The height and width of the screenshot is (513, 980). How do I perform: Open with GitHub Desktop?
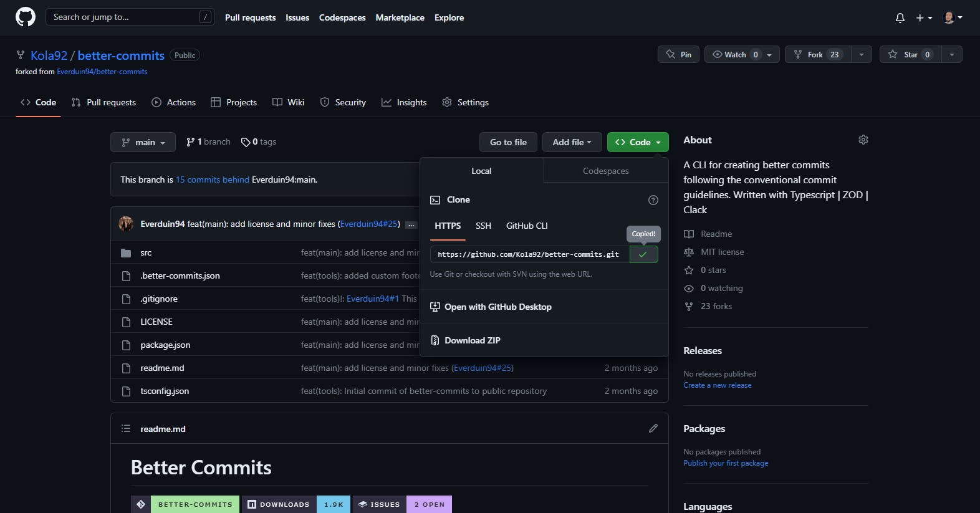pos(491,307)
